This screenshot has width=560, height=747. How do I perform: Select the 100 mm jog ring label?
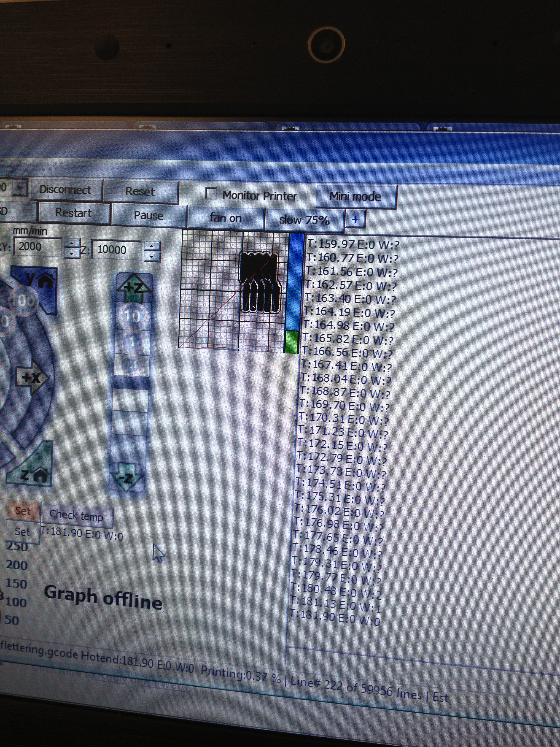23,300
